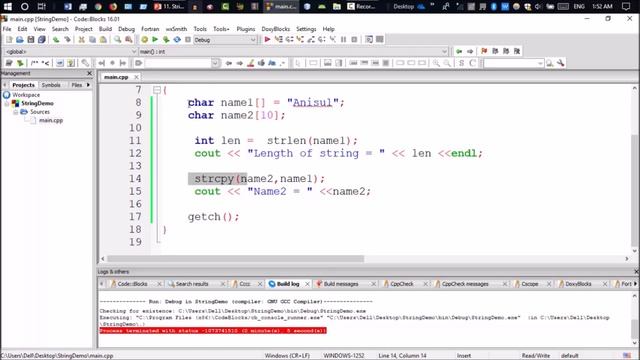Show more Management tabs with right arrow
640x360 pixels.
(88, 85)
